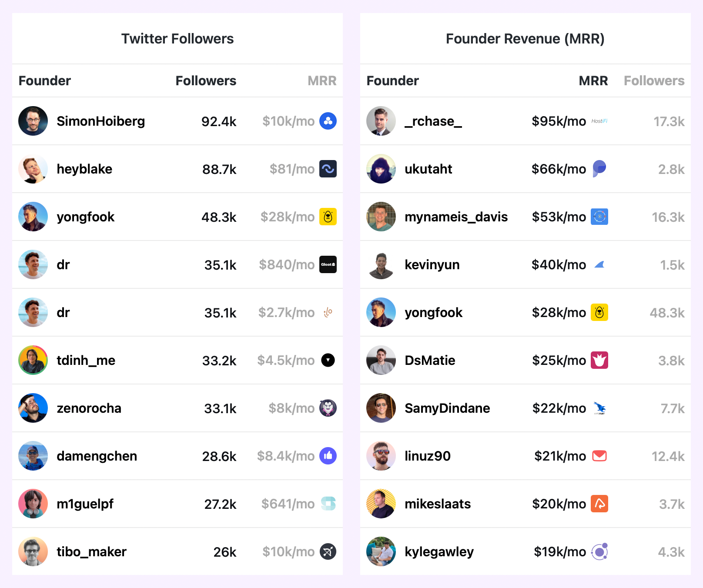This screenshot has height=588, width=703.
Task: Click the yellow bear icon in yongfook's Followers row
Action: click(x=328, y=217)
